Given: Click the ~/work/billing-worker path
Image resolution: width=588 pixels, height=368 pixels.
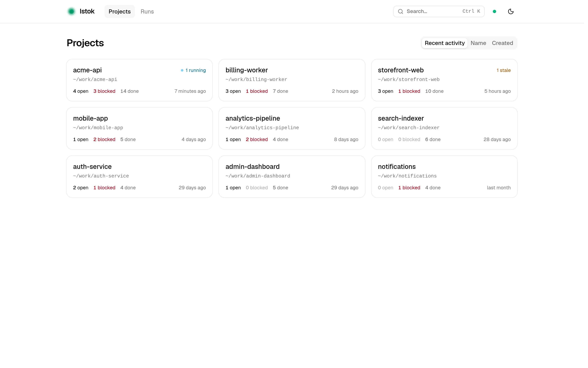Looking at the screenshot, I should point(256,79).
